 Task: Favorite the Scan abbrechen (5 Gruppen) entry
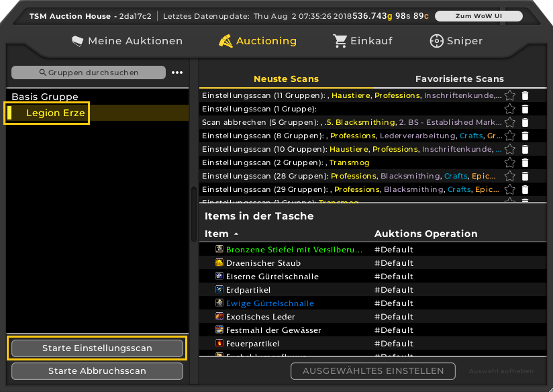(x=509, y=122)
